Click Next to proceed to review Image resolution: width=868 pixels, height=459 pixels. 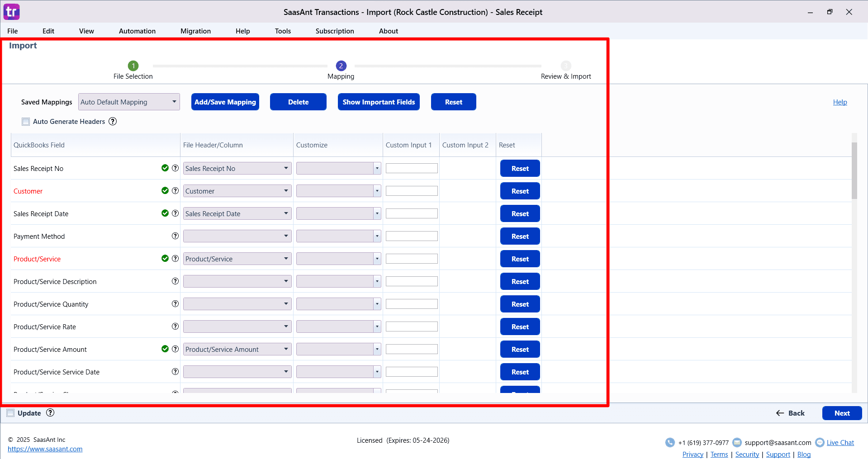tap(841, 413)
